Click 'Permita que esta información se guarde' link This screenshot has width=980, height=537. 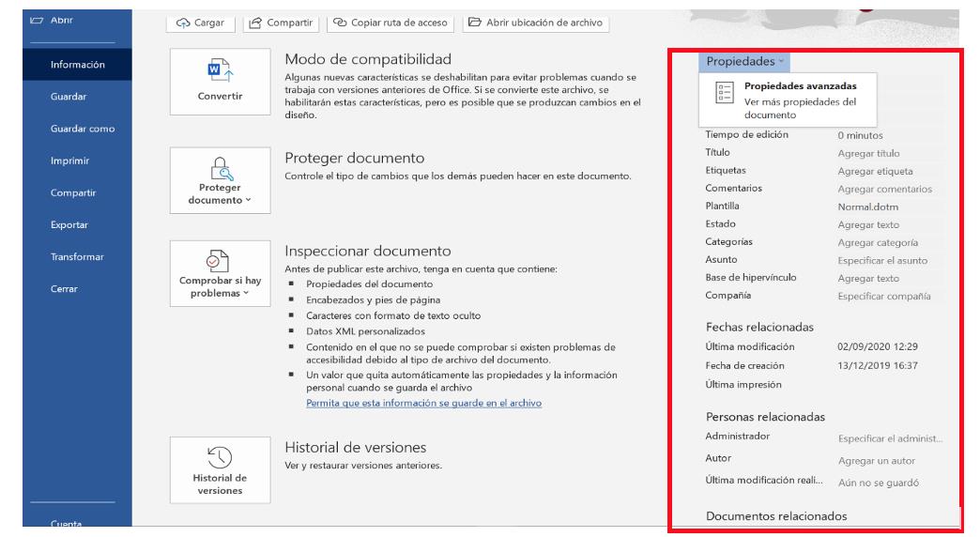[423, 403]
